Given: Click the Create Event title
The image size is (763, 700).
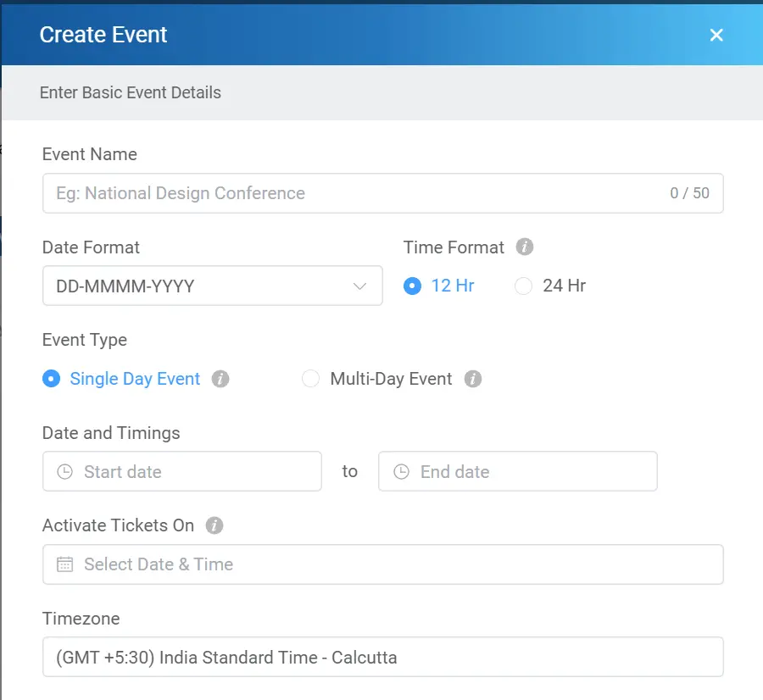Looking at the screenshot, I should click(103, 35).
